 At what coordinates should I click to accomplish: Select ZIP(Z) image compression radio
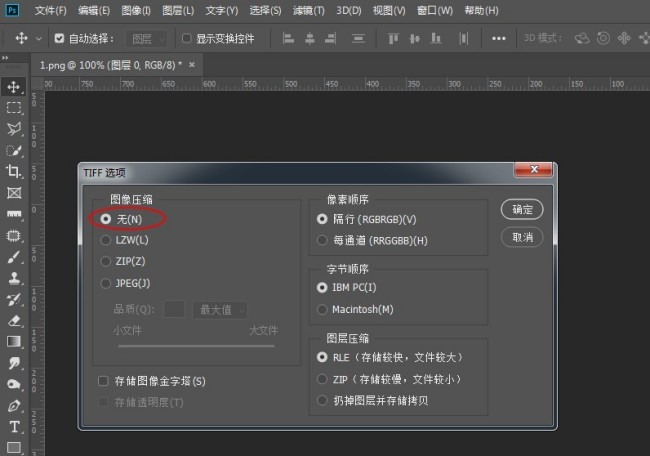pyautogui.click(x=106, y=262)
